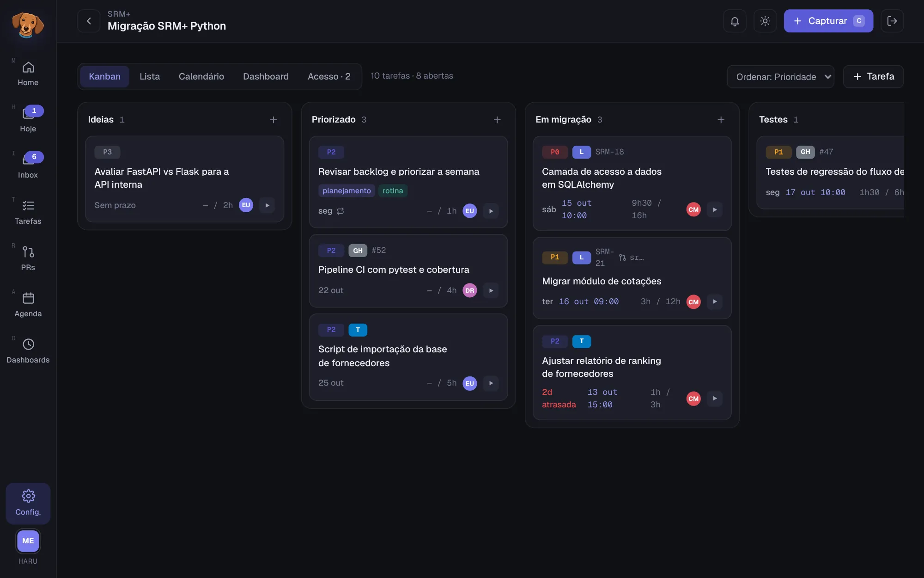
Task: Add a card to the Priorizado column
Action: pos(497,120)
